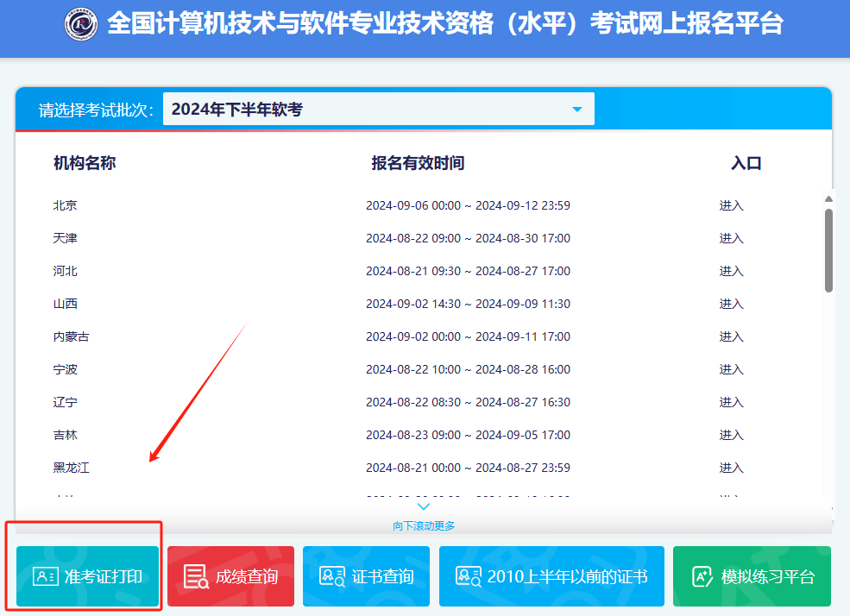Open the 模拟练习平台 button
The image size is (850, 616).
click(x=752, y=576)
